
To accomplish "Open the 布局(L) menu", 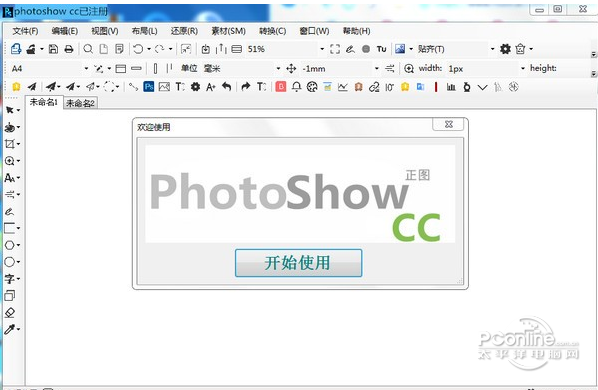I will coord(145,31).
